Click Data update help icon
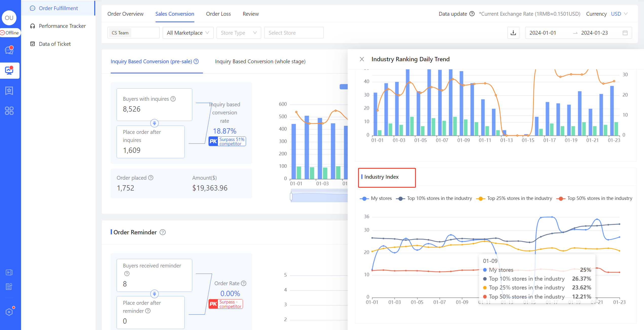Screen dimensions: 644x330 click(x=472, y=14)
